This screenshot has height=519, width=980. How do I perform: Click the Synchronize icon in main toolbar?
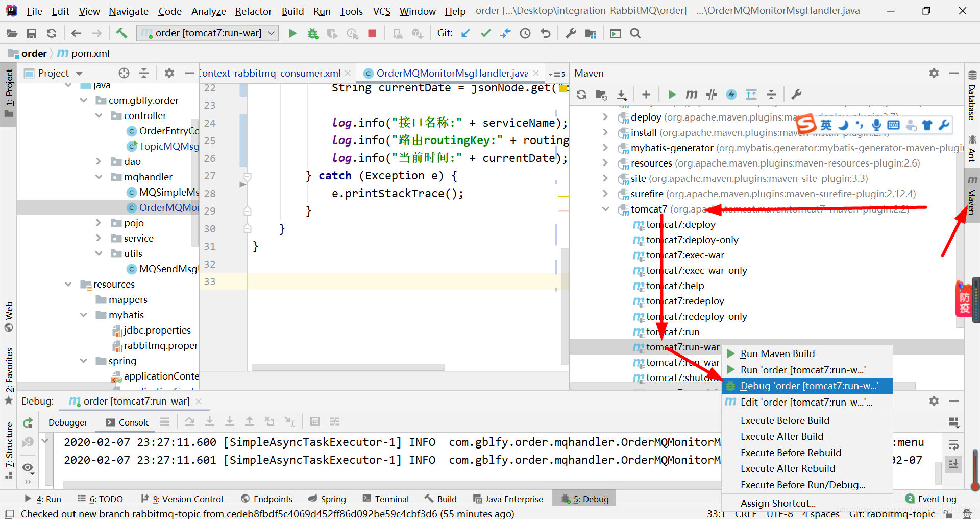pos(52,33)
